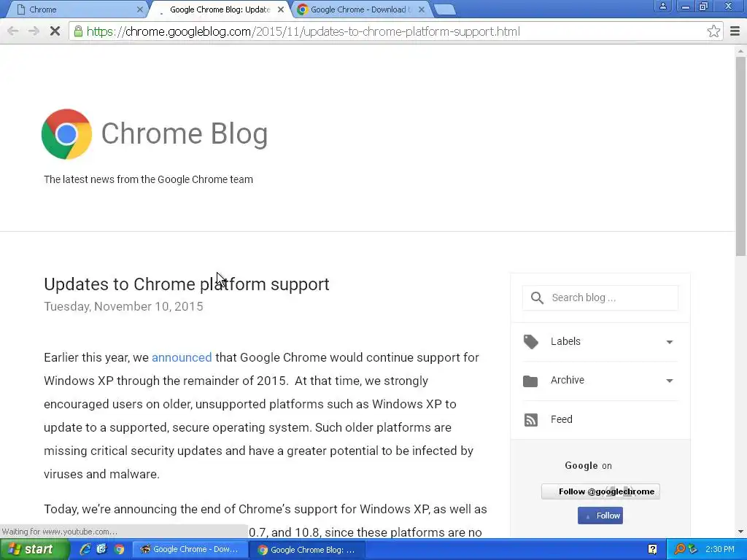The image size is (747, 560).
Task: Click 'Waiting for www.youtube.com...' status text
Action: coord(60,532)
